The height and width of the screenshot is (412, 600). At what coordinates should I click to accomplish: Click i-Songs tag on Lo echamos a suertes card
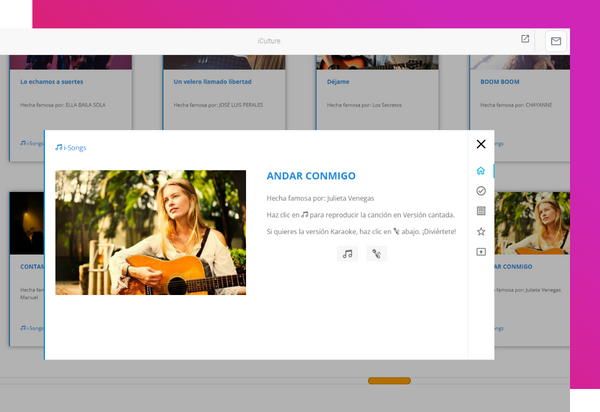pyautogui.click(x=32, y=143)
